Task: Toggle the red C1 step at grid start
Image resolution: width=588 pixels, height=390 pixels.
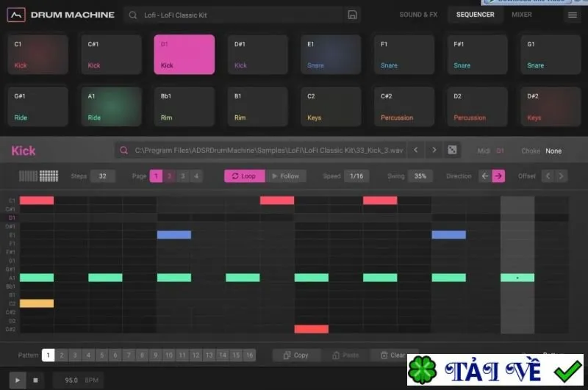Action: click(37, 201)
